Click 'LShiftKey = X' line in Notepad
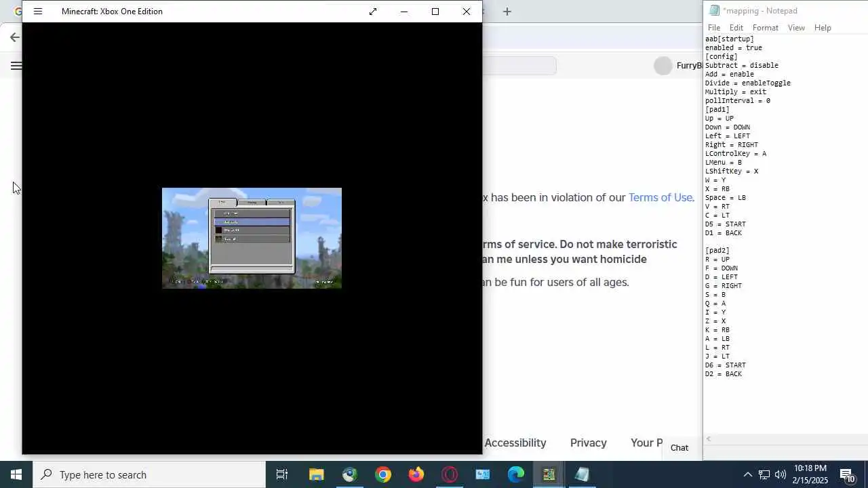The height and width of the screenshot is (488, 868). pyautogui.click(x=732, y=171)
